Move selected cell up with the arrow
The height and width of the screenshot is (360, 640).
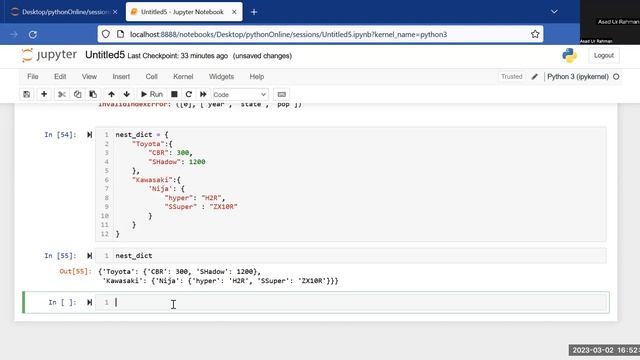point(111,94)
